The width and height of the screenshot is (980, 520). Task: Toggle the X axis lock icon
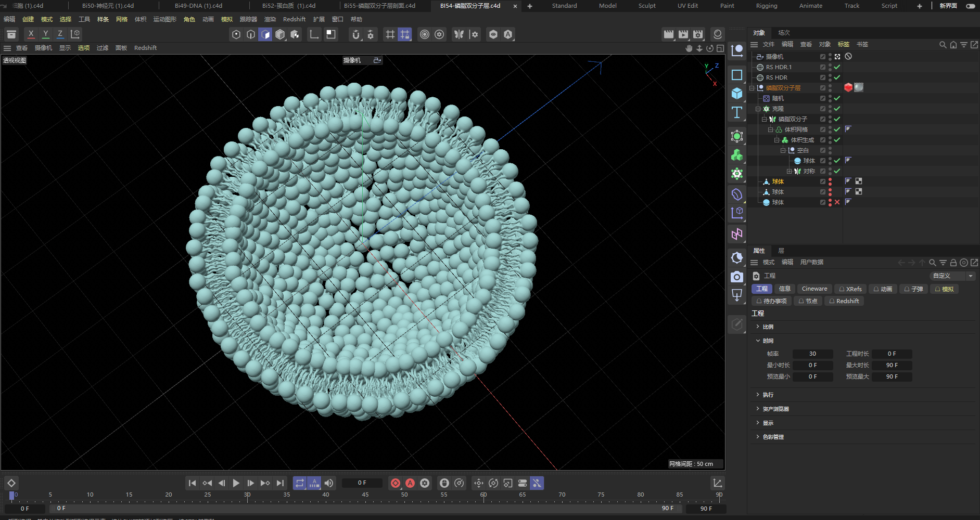click(x=31, y=34)
